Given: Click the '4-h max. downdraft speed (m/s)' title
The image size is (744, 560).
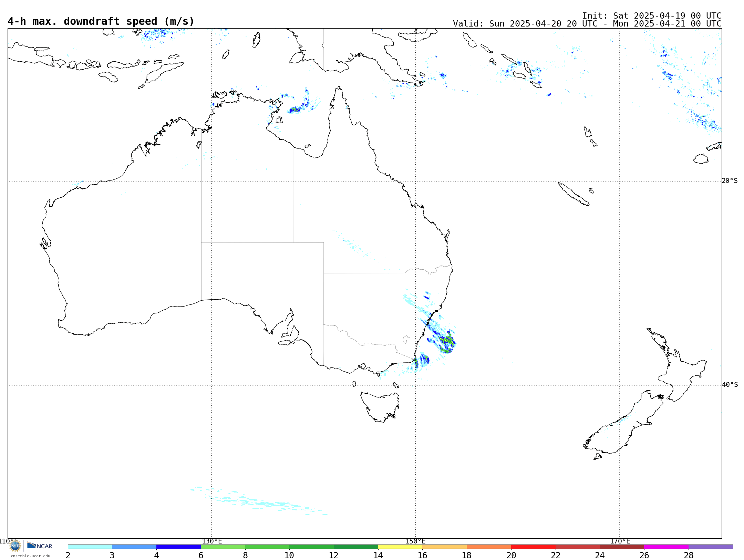Looking at the screenshot, I should click(101, 21).
